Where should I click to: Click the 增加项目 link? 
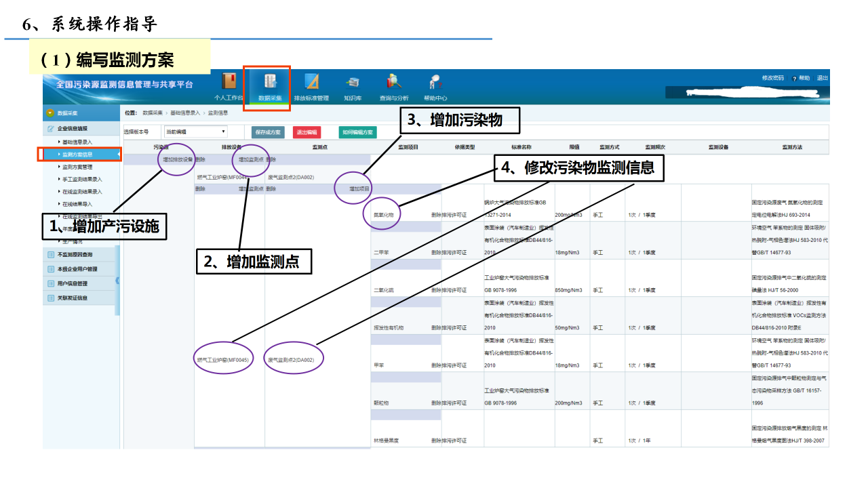click(x=359, y=189)
